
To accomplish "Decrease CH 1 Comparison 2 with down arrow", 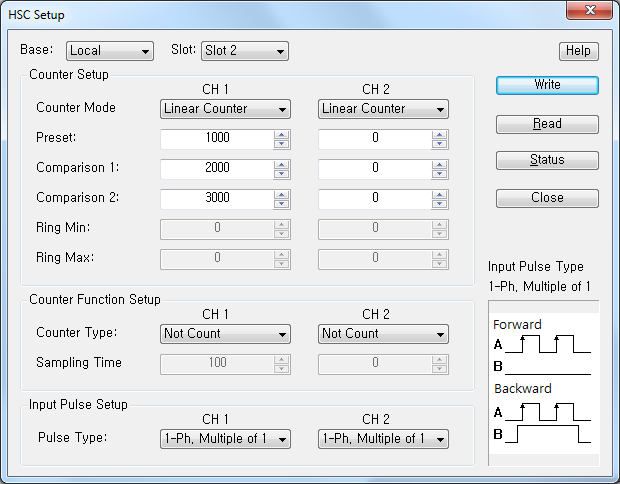I will [282, 203].
